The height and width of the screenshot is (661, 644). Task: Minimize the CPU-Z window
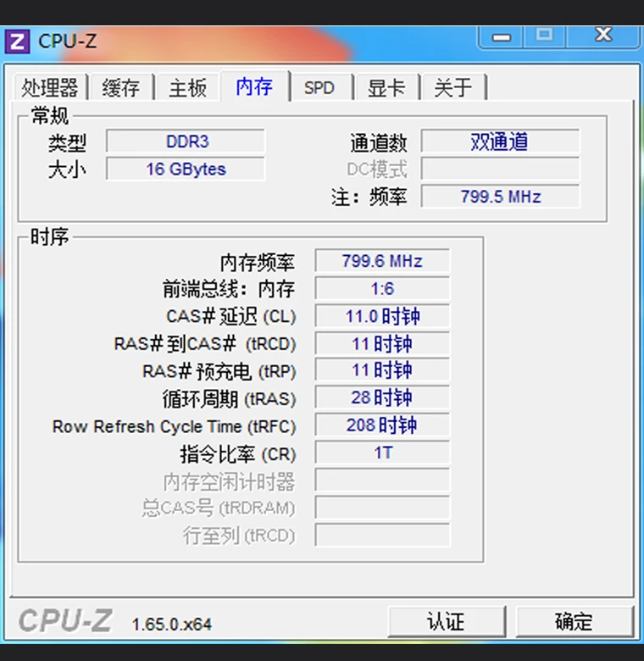pos(501,37)
